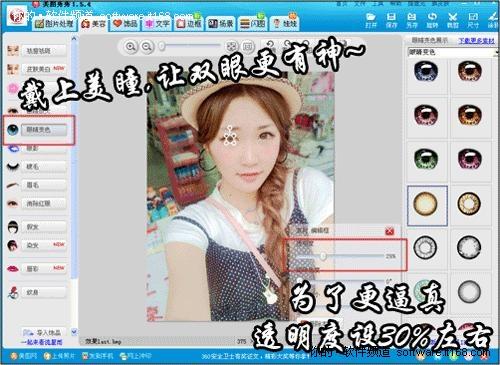Click the hair dye head icon
The height and width of the screenshot is (365, 500).
coord(13,246)
